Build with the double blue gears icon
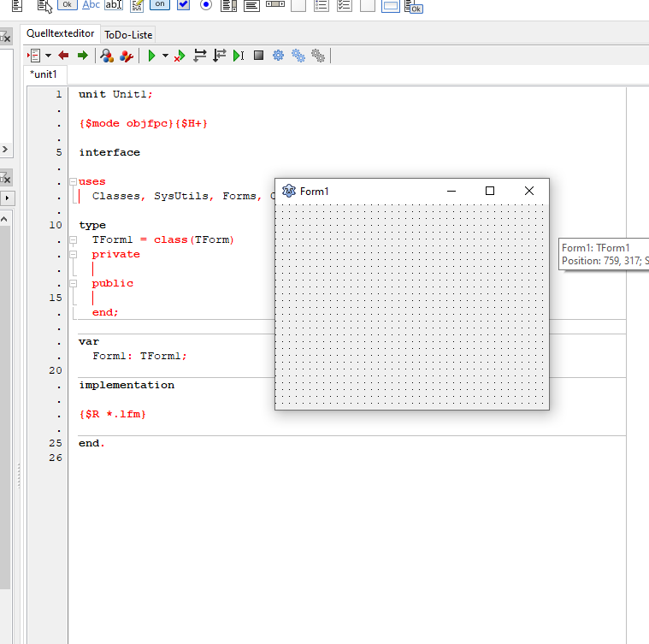This screenshot has height=644, width=649. pyautogui.click(x=298, y=56)
